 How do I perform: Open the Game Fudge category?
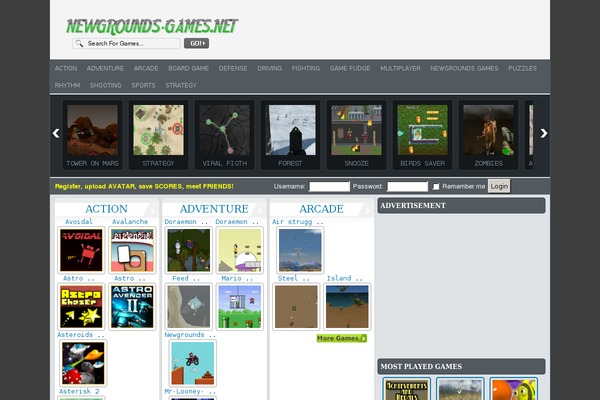coord(350,69)
